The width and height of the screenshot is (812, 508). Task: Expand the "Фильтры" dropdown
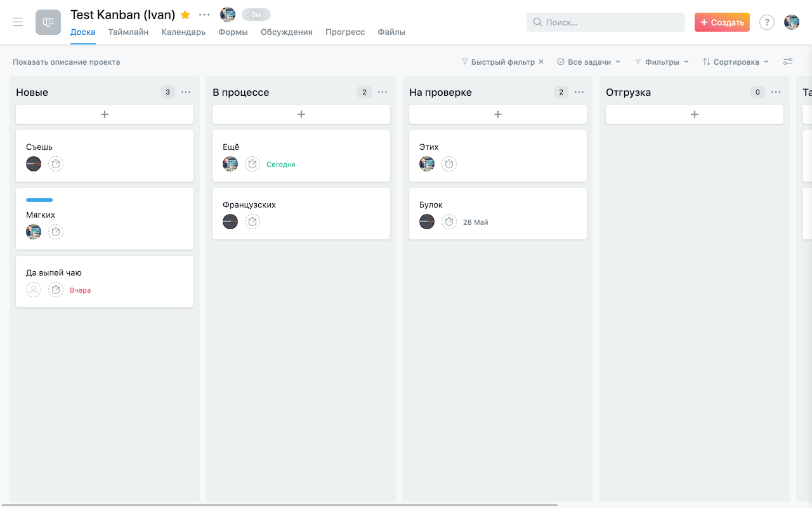(x=660, y=62)
